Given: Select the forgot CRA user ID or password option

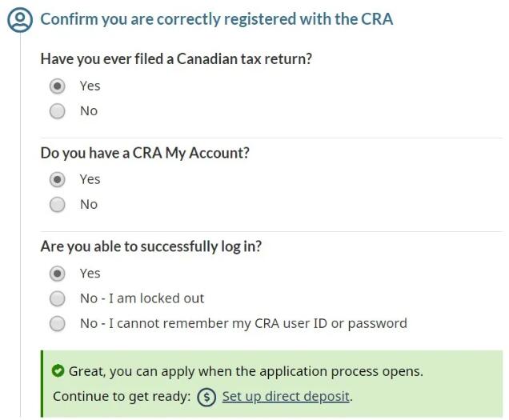Looking at the screenshot, I should (58, 324).
